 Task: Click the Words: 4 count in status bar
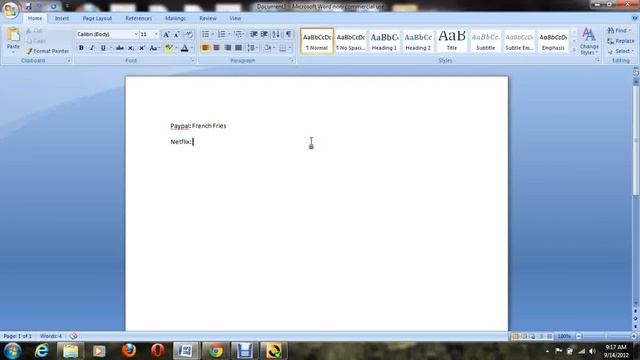[51, 336]
